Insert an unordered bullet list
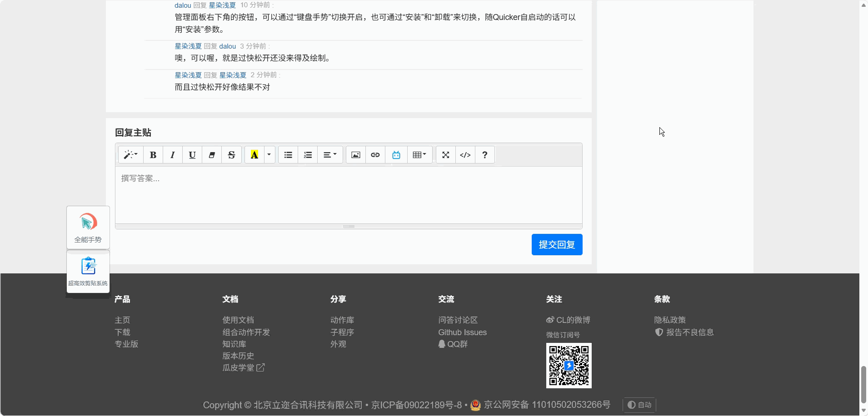 [x=288, y=155]
